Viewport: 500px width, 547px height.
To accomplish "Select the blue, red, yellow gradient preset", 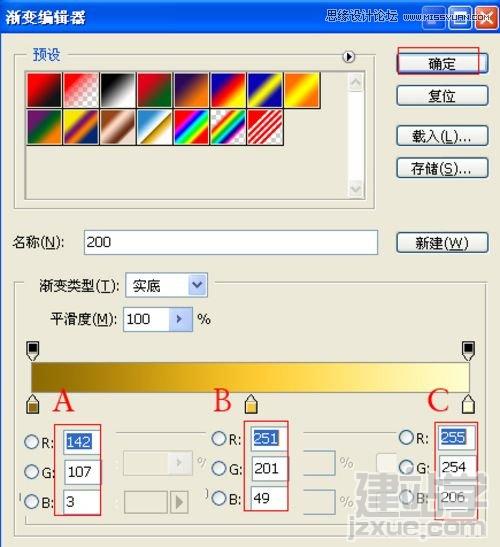I will tap(228, 90).
